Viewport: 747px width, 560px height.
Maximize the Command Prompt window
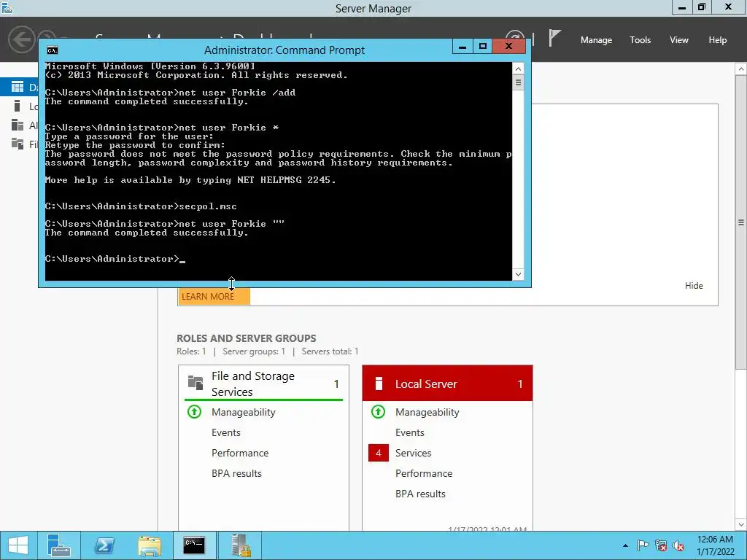[x=483, y=47]
